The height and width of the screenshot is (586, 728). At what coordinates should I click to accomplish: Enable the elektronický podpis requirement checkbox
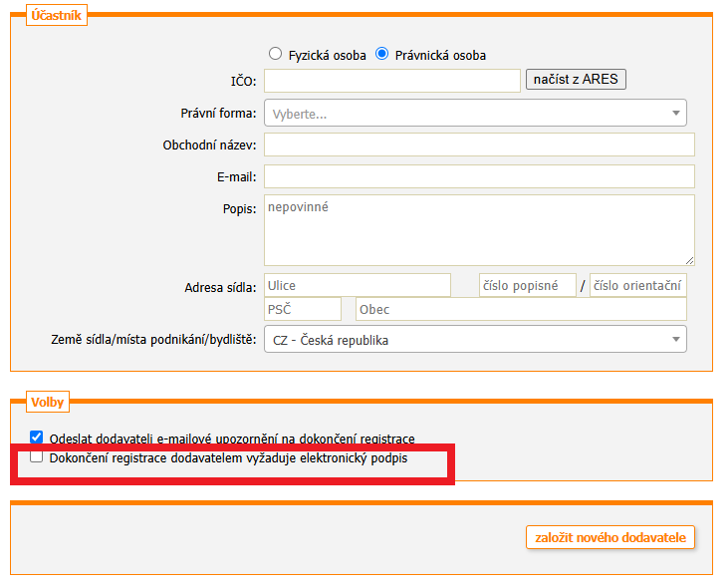point(37,458)
